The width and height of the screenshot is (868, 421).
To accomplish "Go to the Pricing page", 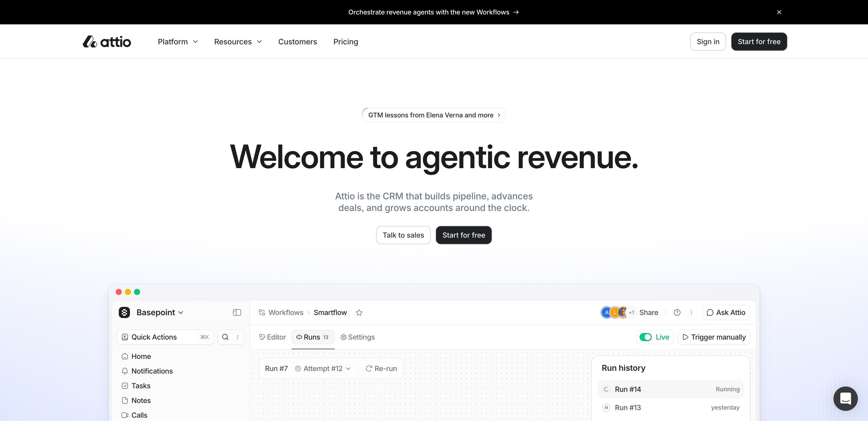I will 346,42.
